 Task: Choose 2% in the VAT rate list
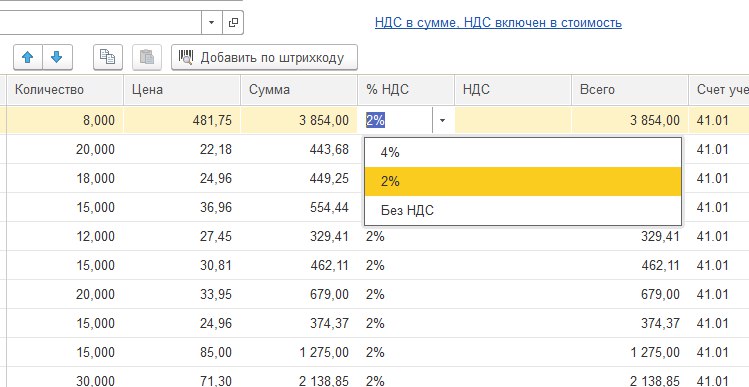pyautogui.click(x=523, y=182)
